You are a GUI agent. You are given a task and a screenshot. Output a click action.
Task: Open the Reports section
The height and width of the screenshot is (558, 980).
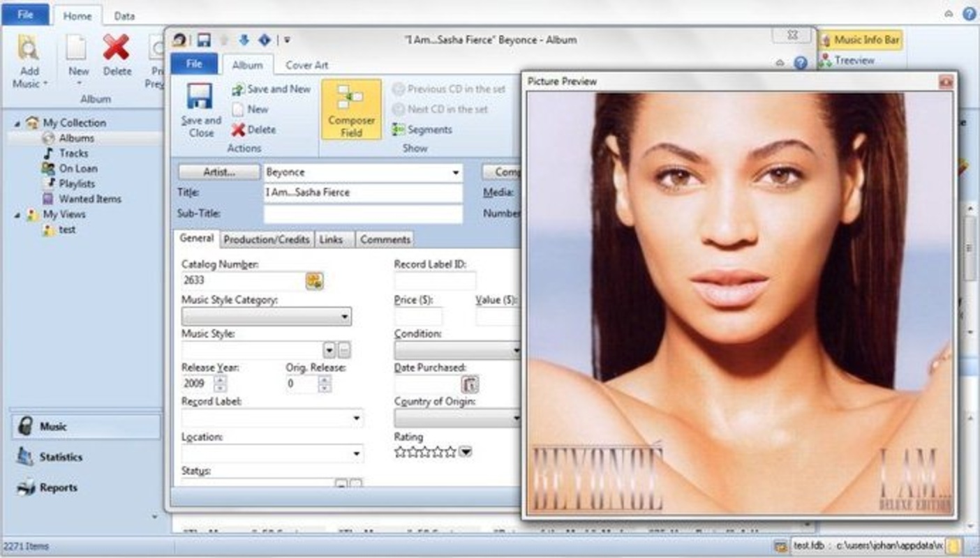[85, 488]
